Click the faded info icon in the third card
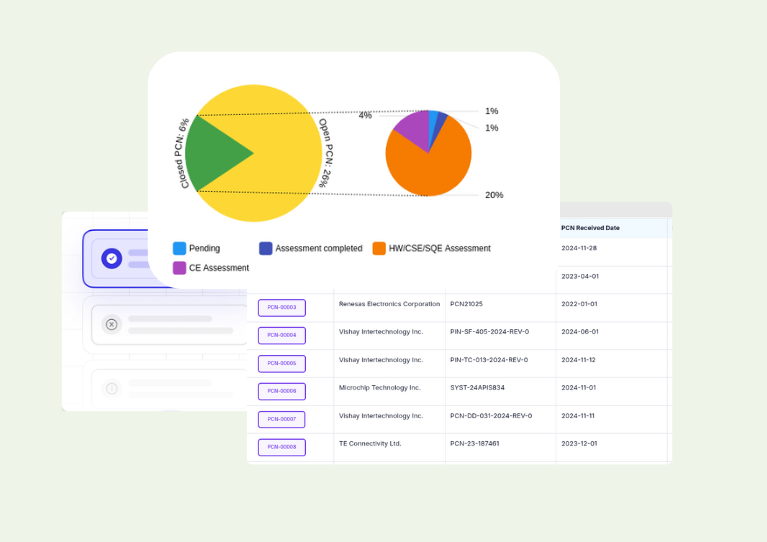Image resolution: width=767 pixels, height=542 pixels. (x=112, y=388)
